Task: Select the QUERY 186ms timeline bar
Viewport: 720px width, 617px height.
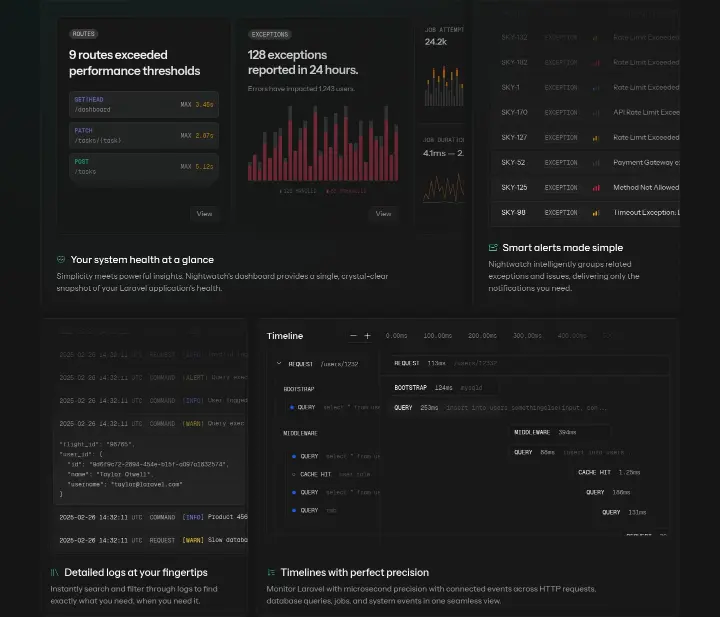Action: coord(608,492)
